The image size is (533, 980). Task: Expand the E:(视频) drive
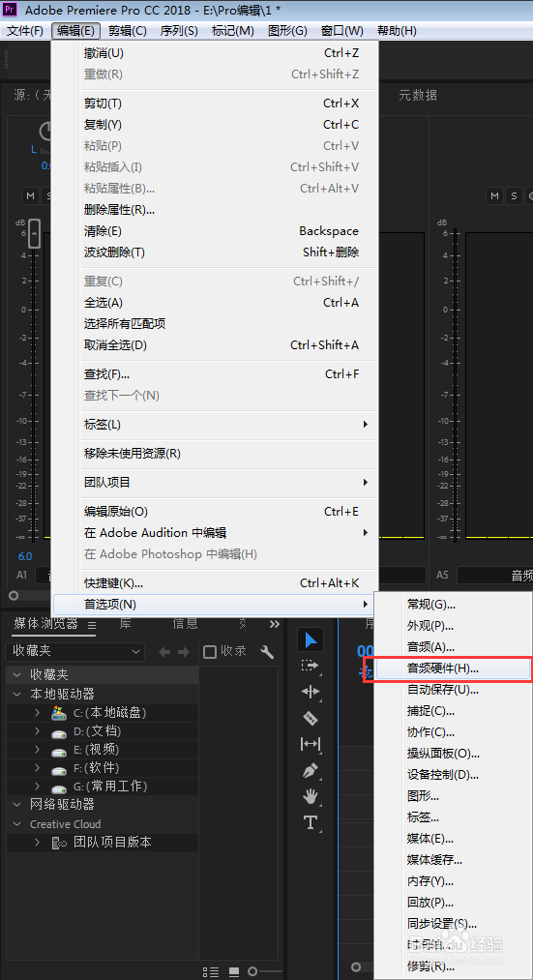click(37, 750)
